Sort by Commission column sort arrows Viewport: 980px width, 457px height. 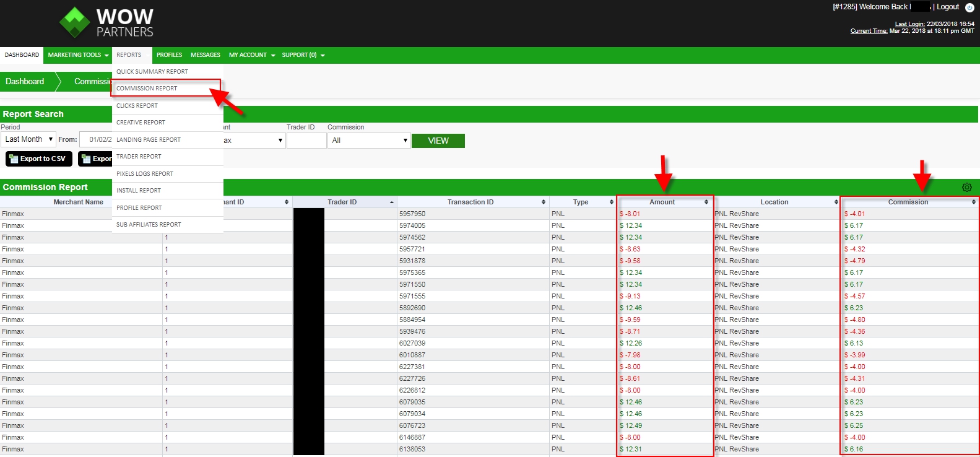974,202
